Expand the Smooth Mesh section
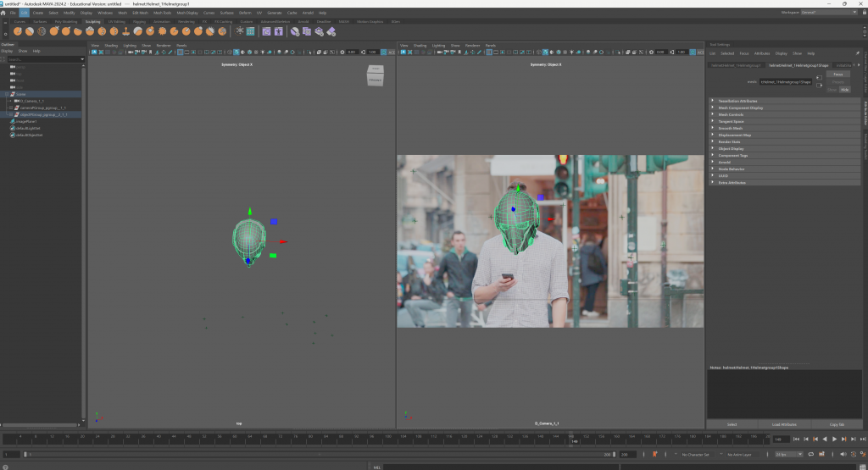Viewport: 868px width, 470px height. [731, 128]
